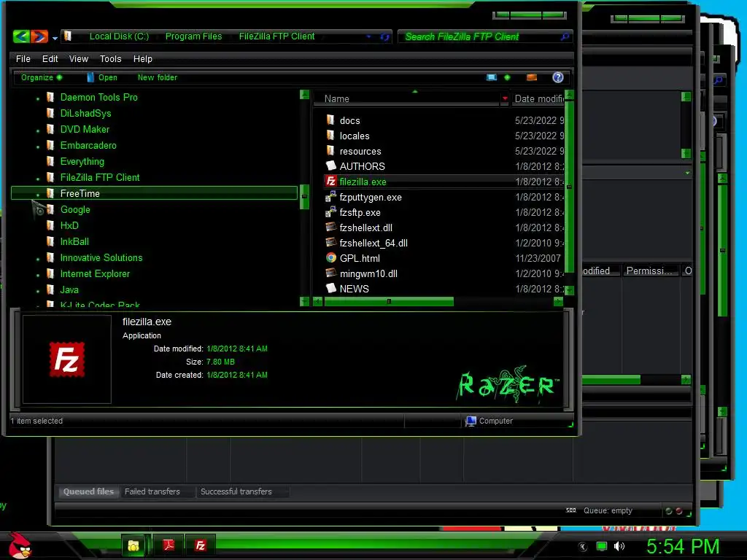The height and width of the screenshot is (560, 747).
Task: Click the Java folder icon in tree
Action: pyautogui.click(x=50, y=289)
